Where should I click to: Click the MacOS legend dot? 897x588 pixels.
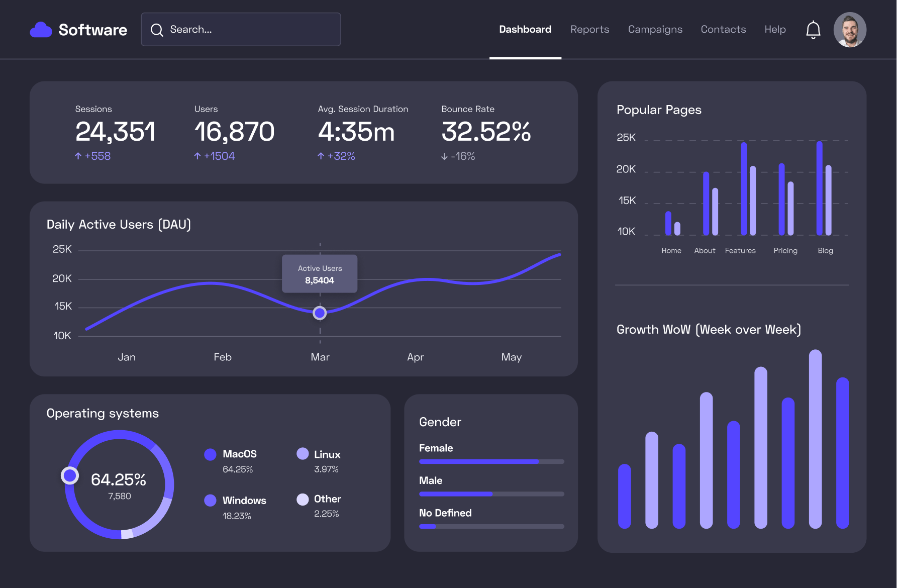210,454
